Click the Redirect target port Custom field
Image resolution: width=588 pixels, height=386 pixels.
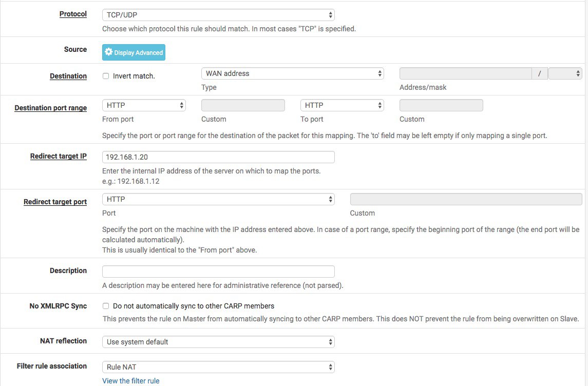[x=466, y=199]
